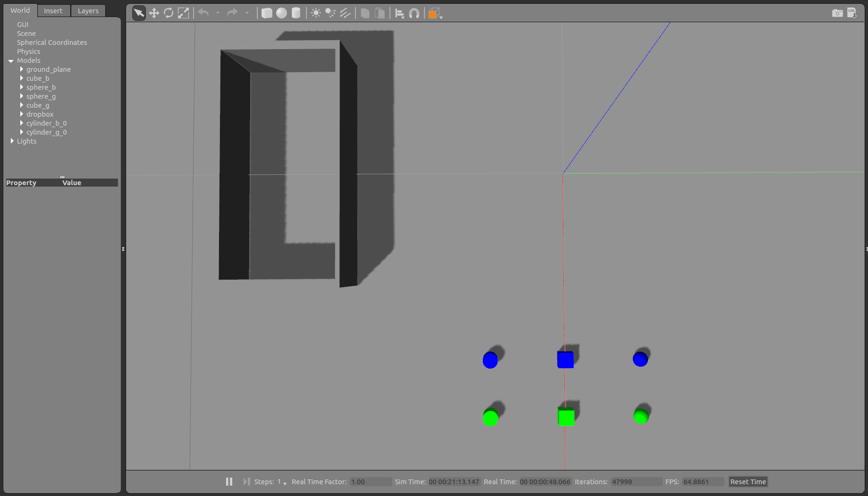Switch to the Insert tab
The image size is (868, 496).
53,11
